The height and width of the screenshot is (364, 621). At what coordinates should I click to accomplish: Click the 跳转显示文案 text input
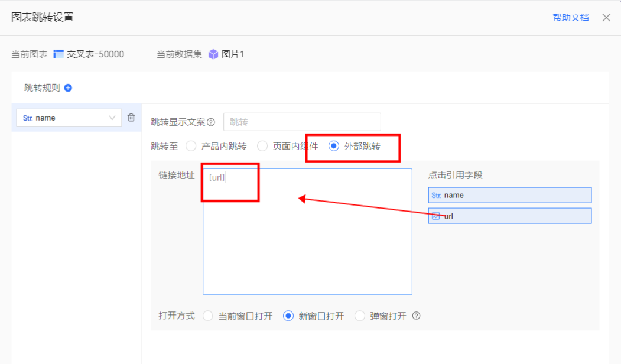[302, 122]
